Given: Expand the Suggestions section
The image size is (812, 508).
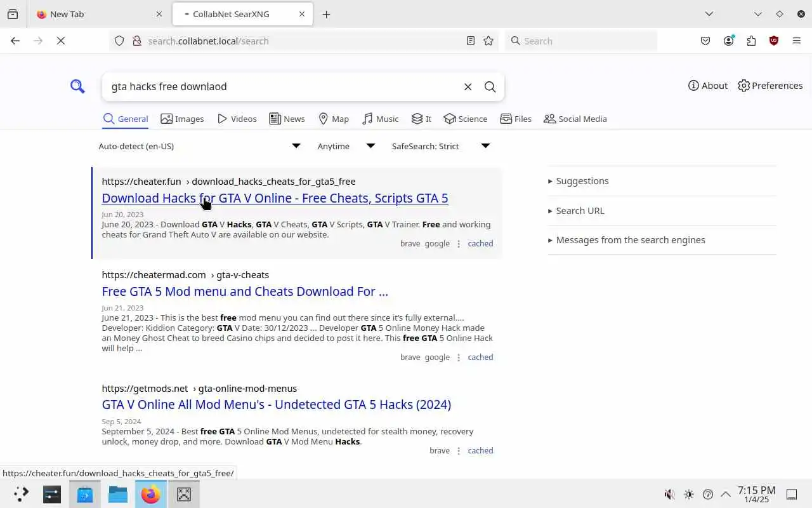Looking at the screenshot, I should [662, 181].
